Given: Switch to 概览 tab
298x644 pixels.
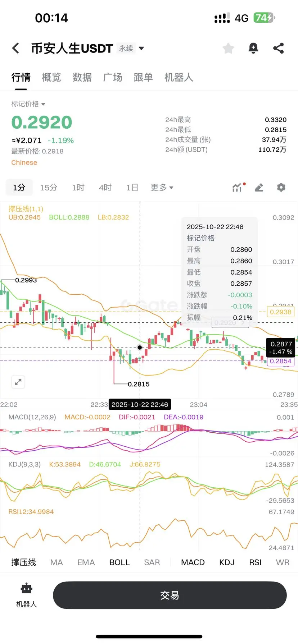Looking at the screenshot, I should [x=51, y=77].
